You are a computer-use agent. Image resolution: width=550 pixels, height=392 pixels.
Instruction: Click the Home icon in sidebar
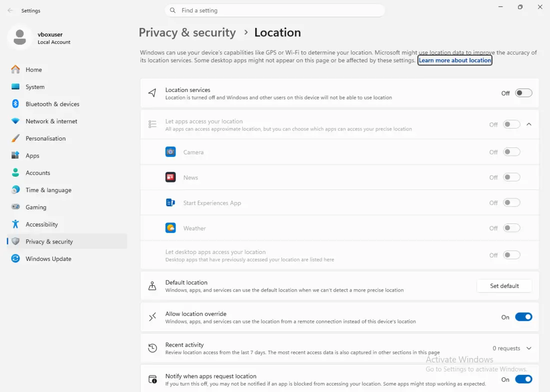click(15, 69)
